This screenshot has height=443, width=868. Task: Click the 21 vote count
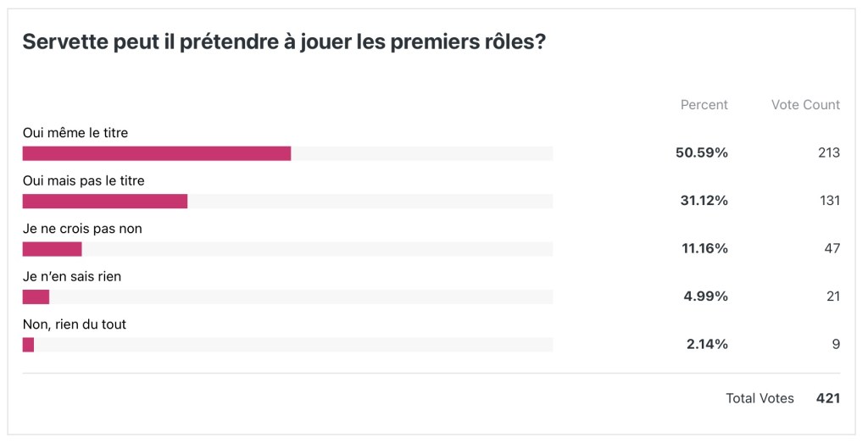tap(832, 296)
